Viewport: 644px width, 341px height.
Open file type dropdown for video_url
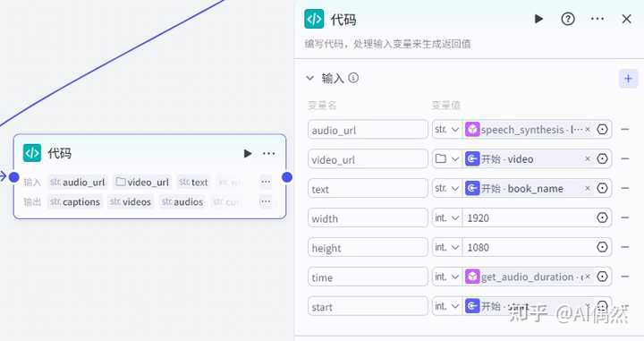point(447,158)
